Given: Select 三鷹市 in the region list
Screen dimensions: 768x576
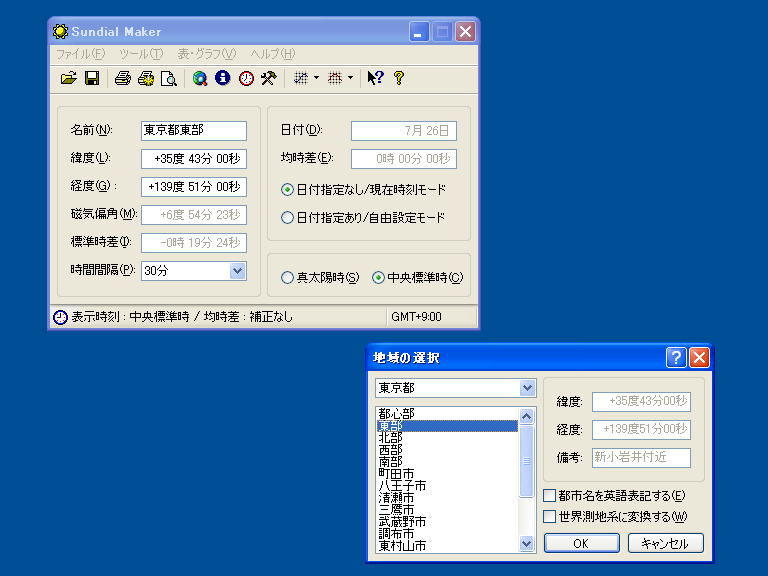Looking at the screenshot, I should coord(447,510).
